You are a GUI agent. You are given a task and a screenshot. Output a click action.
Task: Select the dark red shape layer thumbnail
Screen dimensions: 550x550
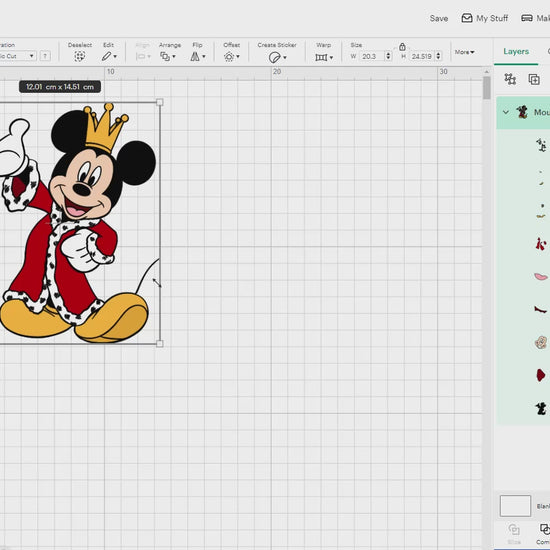coord(541,375)
